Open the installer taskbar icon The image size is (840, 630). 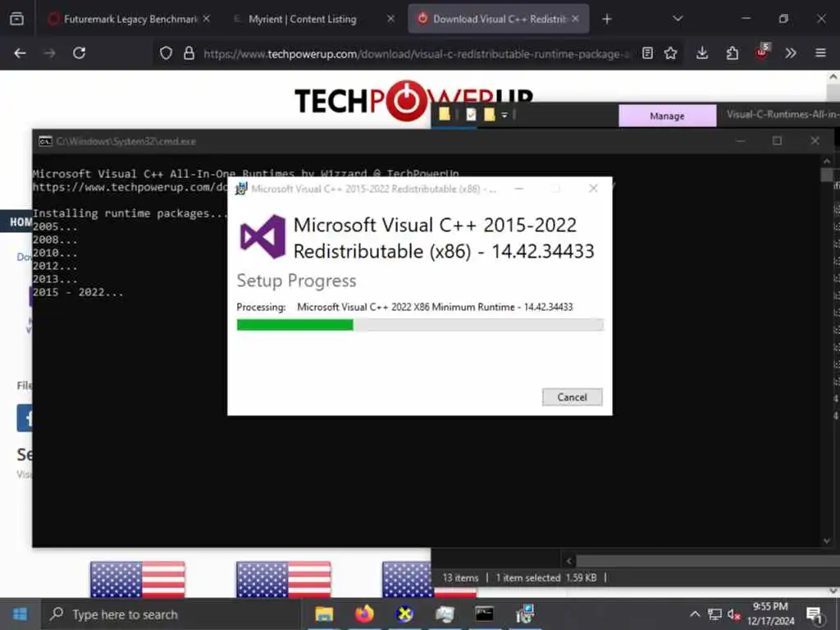524,614
